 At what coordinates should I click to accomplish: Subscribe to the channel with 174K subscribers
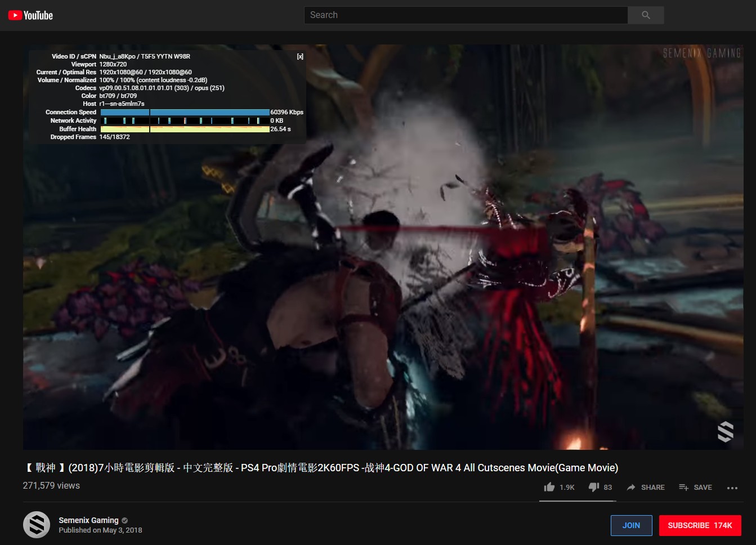pyautogui.click(x=700, y=525)
